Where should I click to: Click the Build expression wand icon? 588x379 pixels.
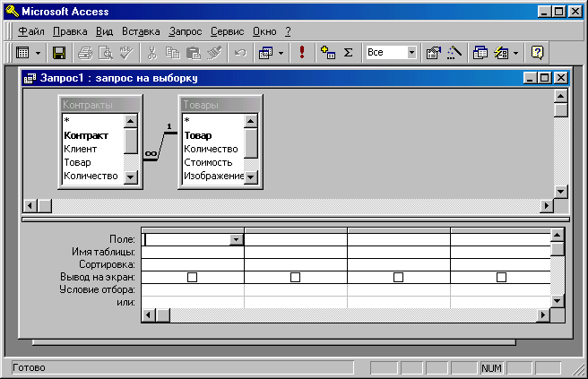click(x=454, y=53)
